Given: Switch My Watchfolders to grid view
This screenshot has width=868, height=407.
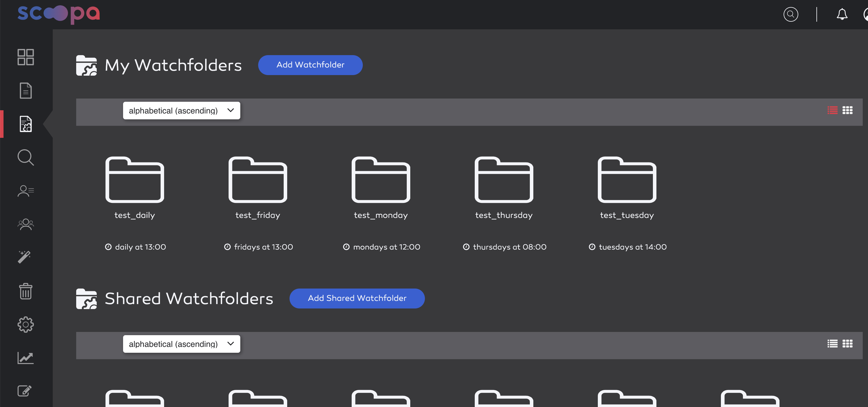Looking at the screenshot, I should (847, 110).
